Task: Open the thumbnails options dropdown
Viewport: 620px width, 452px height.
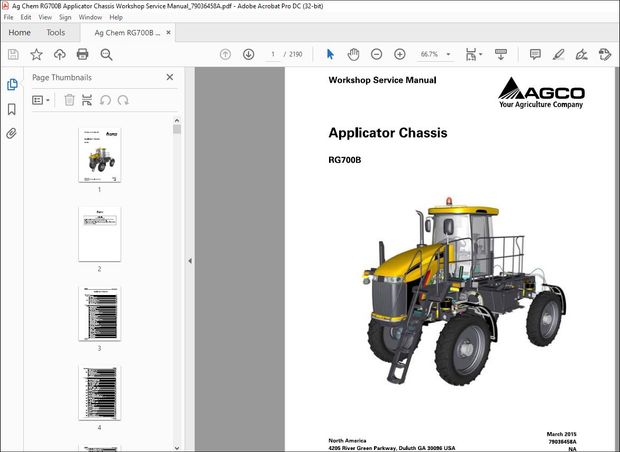Action: [41, 100]
